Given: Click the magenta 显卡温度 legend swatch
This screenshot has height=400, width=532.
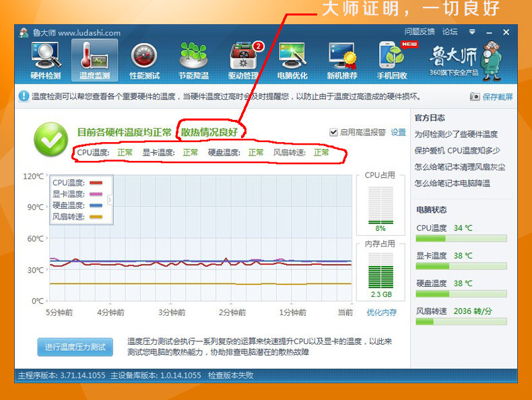Looking at the screenshot, I should click(x=96, y=194).
